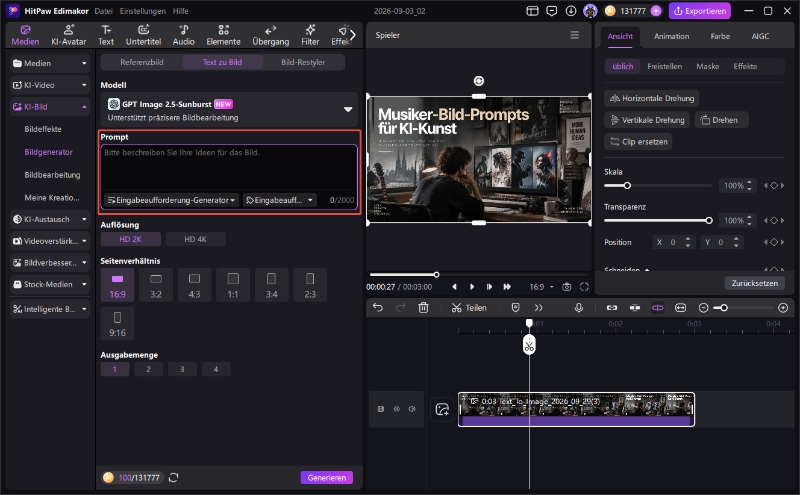
Task: Expand more timeline tools chevrons
Action: click(x=539, y=308)
